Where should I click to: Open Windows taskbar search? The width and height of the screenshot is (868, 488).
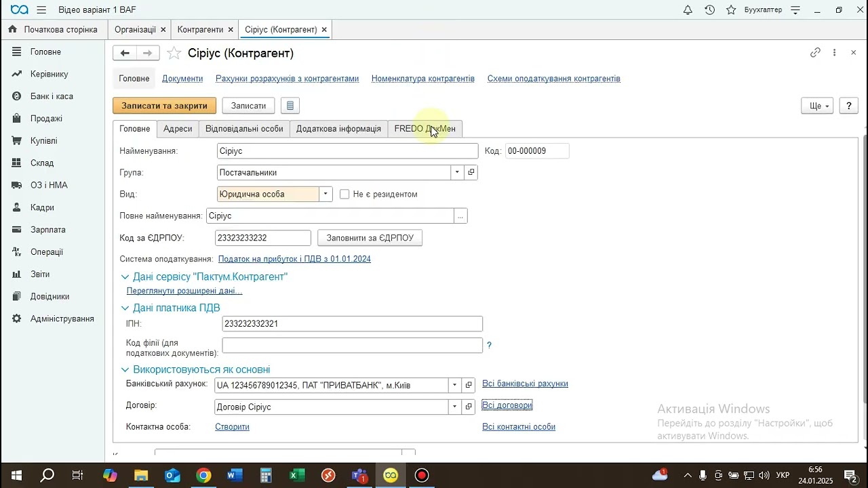pos(47,475)
